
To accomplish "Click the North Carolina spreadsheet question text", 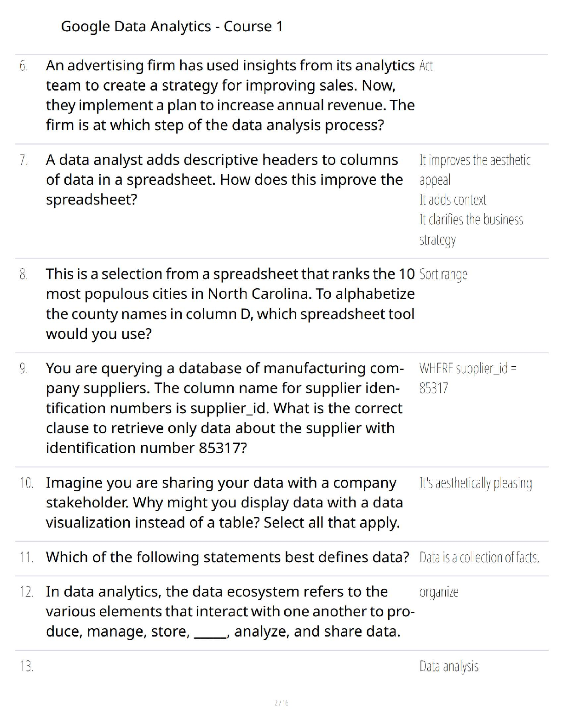I will (x=230, y=304).
